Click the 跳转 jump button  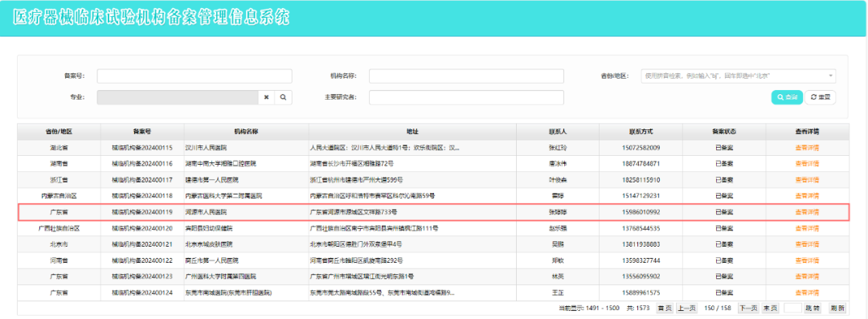(x=812, y=308)
